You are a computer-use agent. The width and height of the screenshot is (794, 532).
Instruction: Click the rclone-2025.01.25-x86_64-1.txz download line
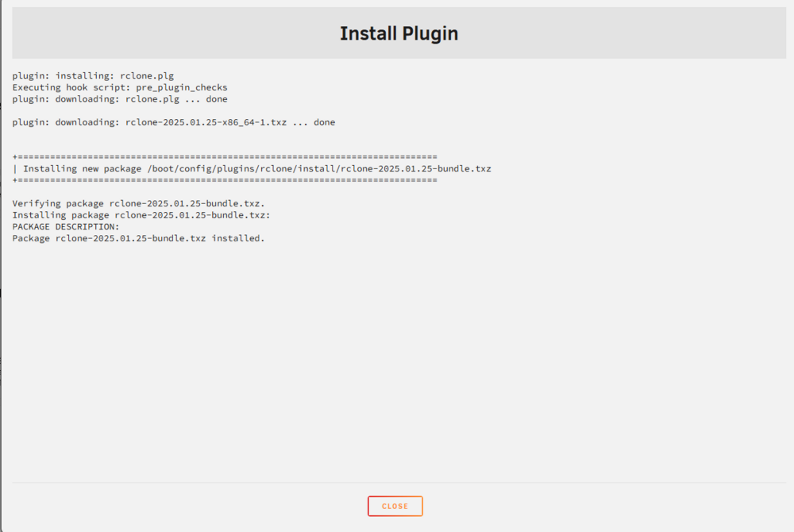pyautogui.click(x=174, y=122)
